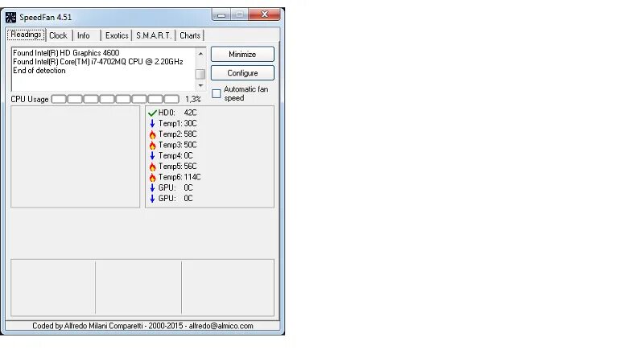Switch to the Exotics tab
Image resolution: width=644 pixels, height=362 pixels.
[x=117, y=35]
